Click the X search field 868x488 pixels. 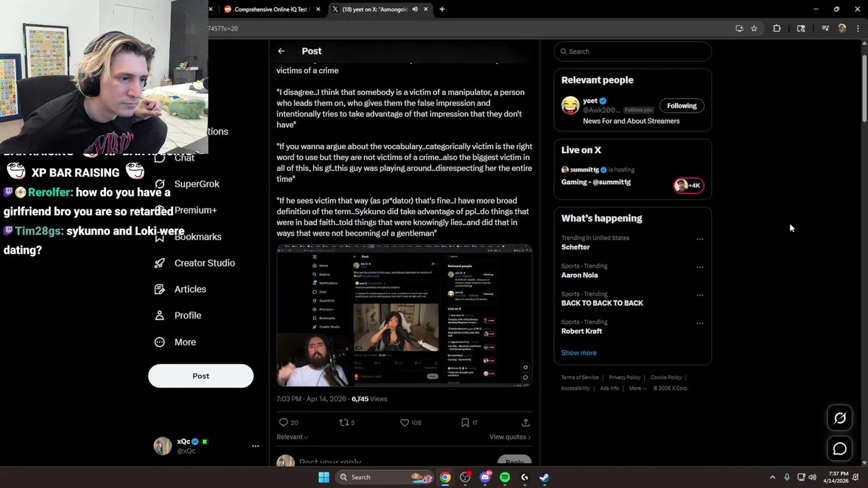(x=632, y=52)
